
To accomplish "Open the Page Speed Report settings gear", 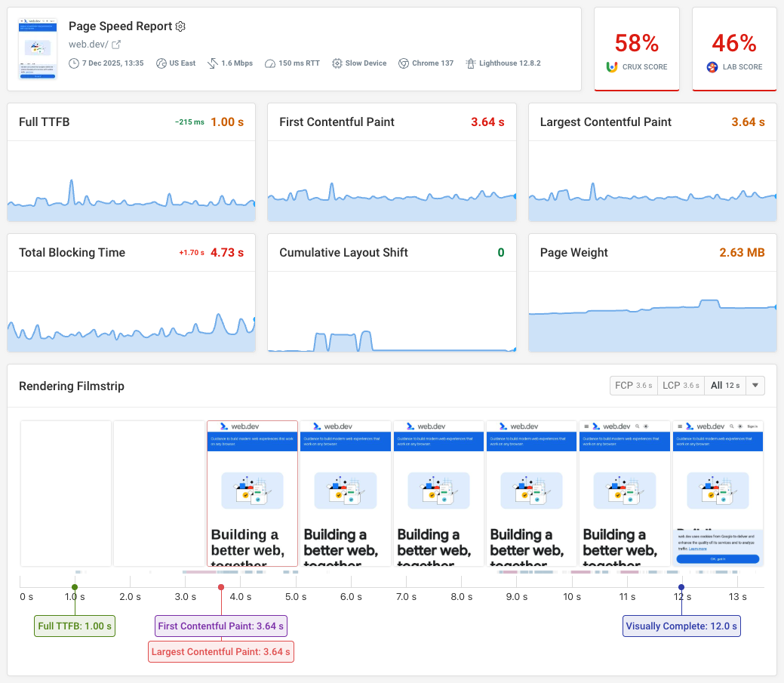I will pos(180,26).
